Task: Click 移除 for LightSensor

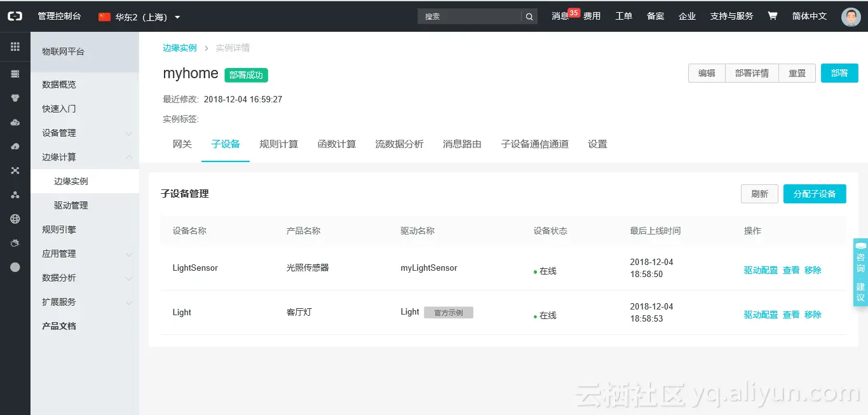Action: [813, 270]
